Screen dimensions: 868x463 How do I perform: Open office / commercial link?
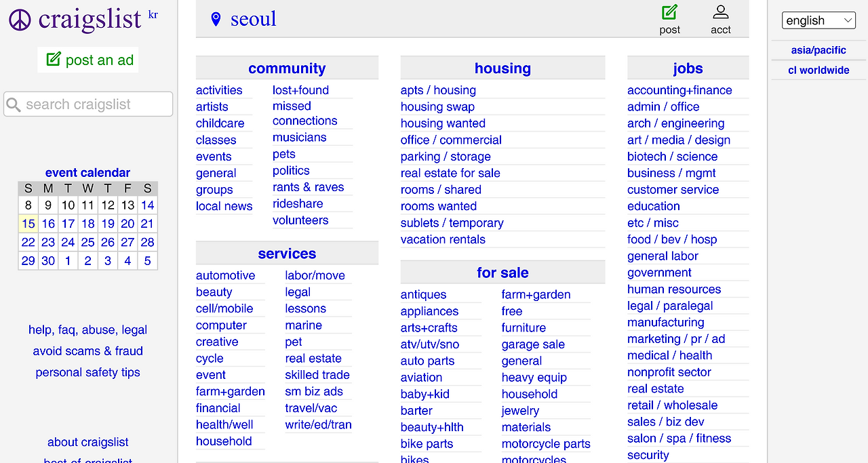tap(451, 140)
